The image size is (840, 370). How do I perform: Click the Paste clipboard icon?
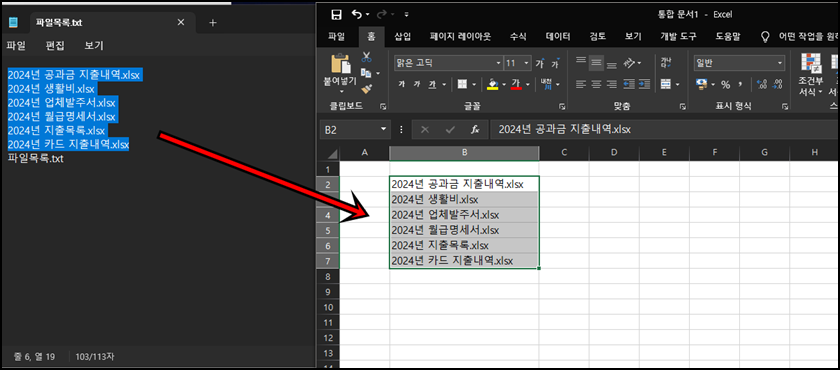tap(341, 63)
